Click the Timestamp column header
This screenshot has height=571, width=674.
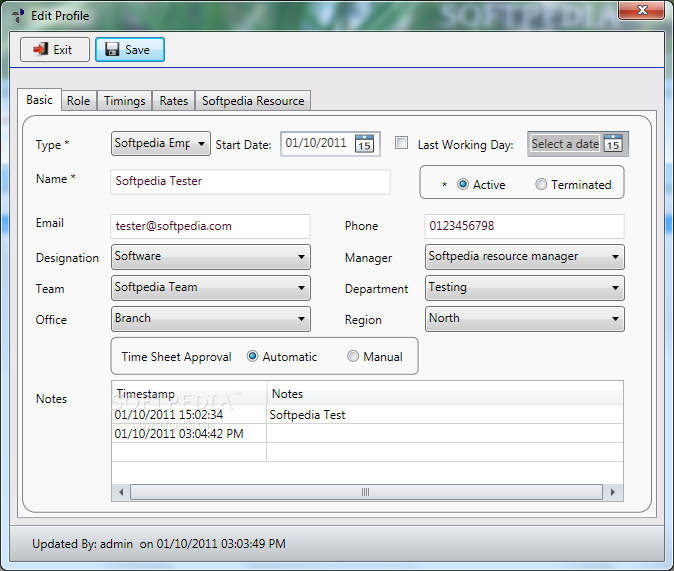pyautogui.click(x=189, y=393)
